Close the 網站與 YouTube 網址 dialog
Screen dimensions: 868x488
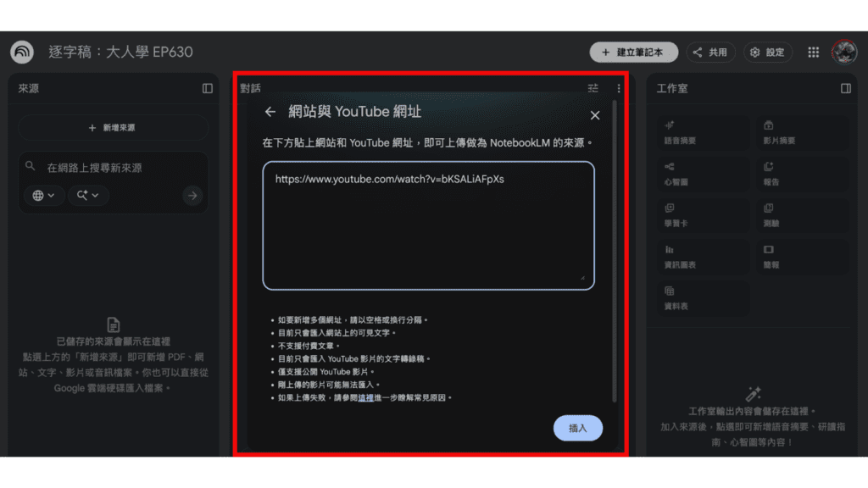[x=595, y=115]
